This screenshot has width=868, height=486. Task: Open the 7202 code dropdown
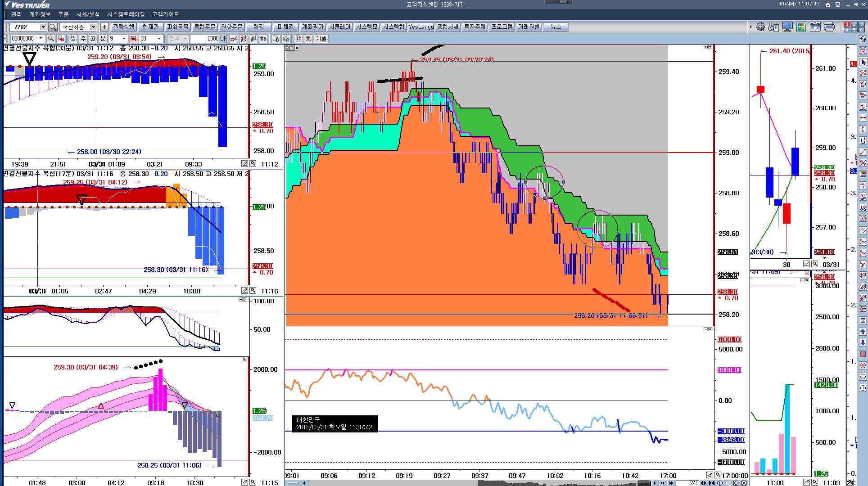[x=43, y=27]
